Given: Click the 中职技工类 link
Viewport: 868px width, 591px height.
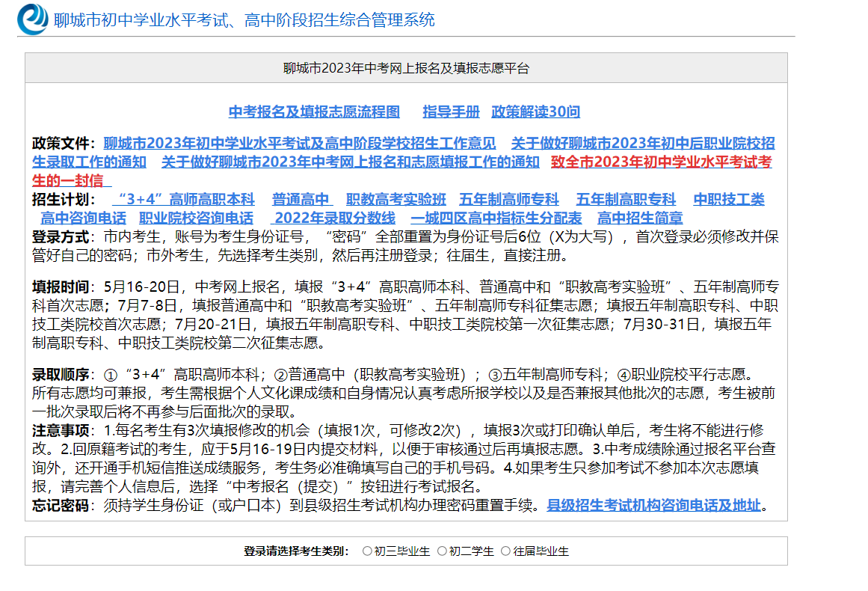Looking at the screenshot, I should point(729,200).
